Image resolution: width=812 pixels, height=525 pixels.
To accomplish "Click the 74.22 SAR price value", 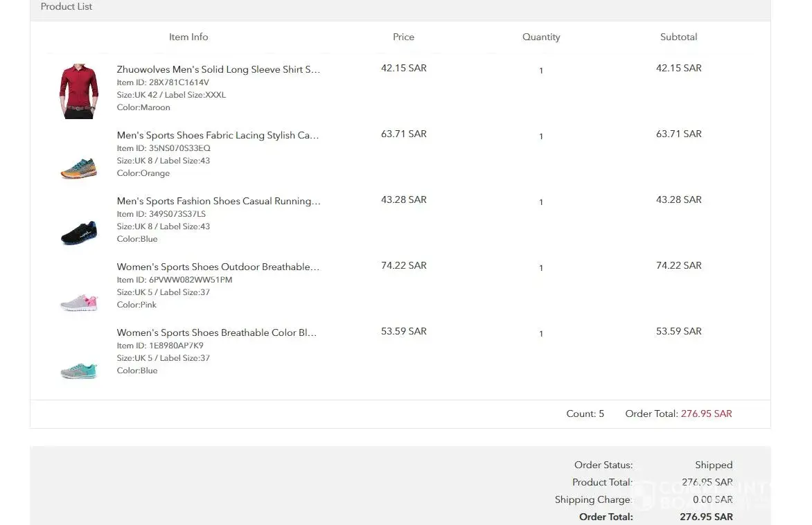I will (404, 265).
